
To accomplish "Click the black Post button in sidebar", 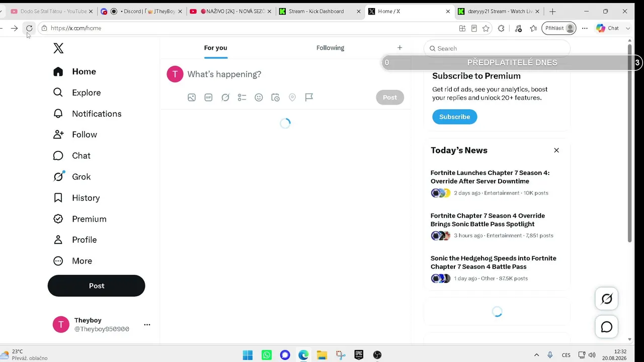I will point(97,286).
